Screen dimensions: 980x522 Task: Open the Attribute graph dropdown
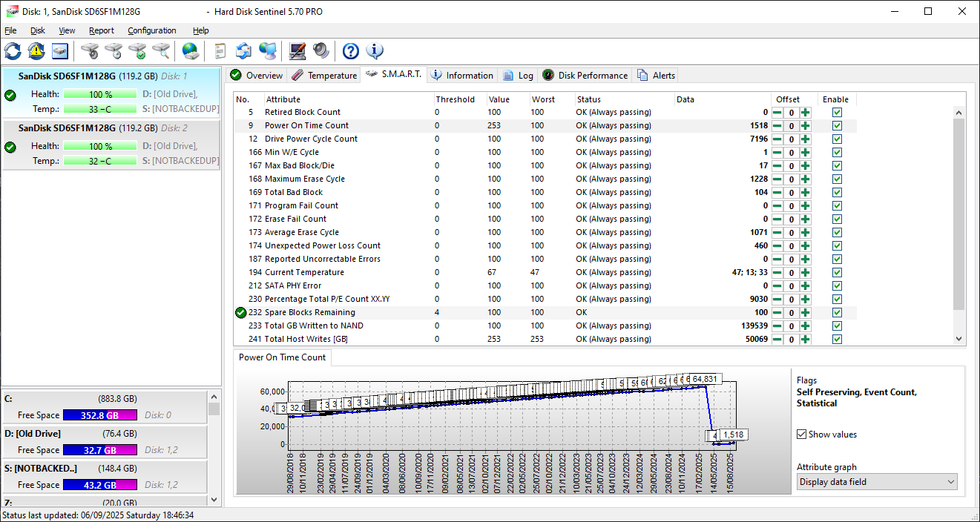877,482
